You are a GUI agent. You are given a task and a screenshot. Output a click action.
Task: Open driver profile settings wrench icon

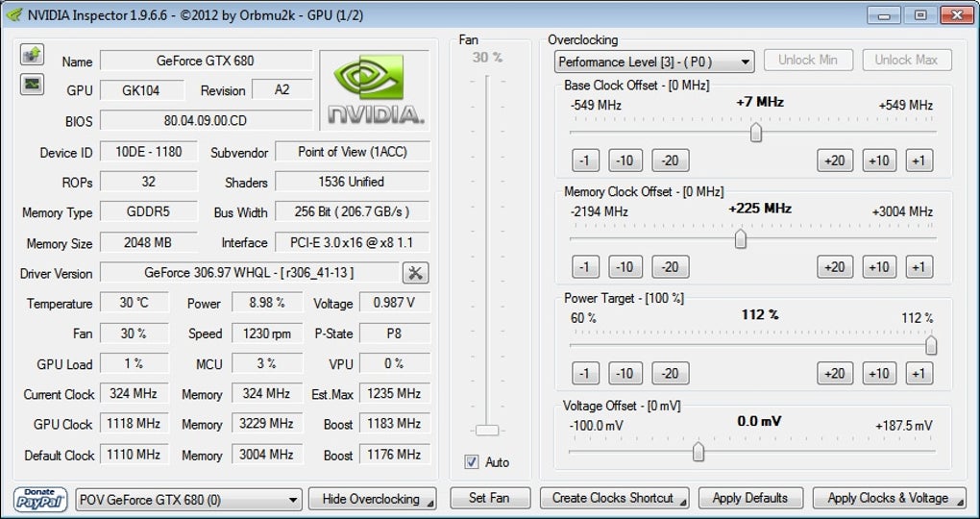point(416,273)
